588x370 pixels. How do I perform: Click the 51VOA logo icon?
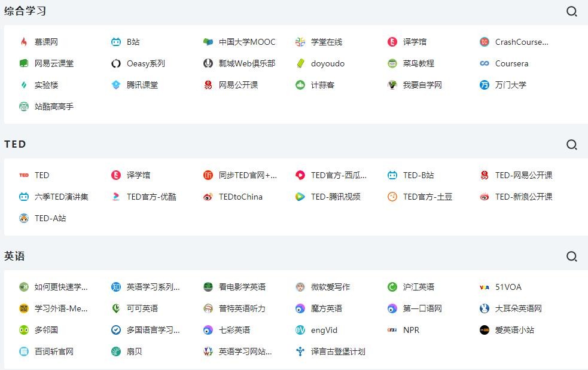pos(485,287)
